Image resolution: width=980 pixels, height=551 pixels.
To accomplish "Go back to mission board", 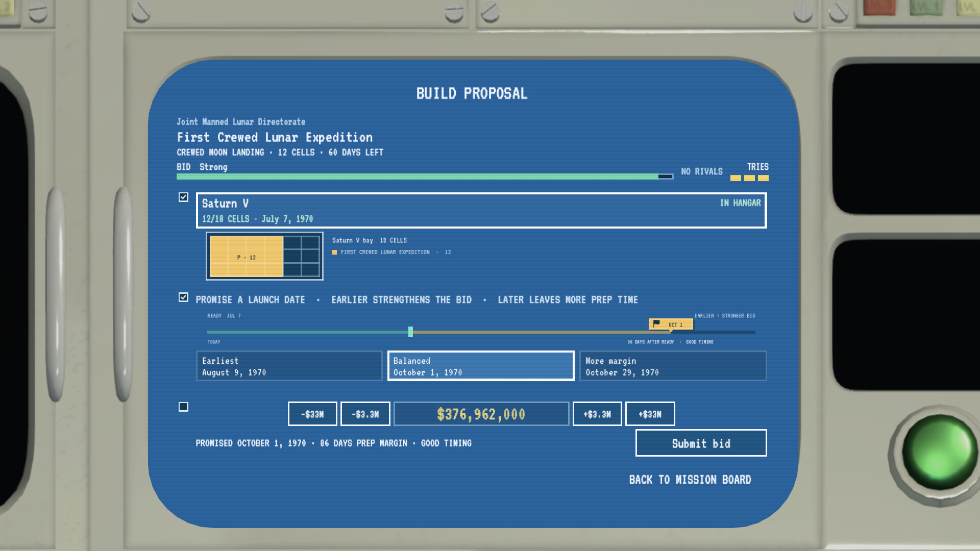I will [690, 480].
